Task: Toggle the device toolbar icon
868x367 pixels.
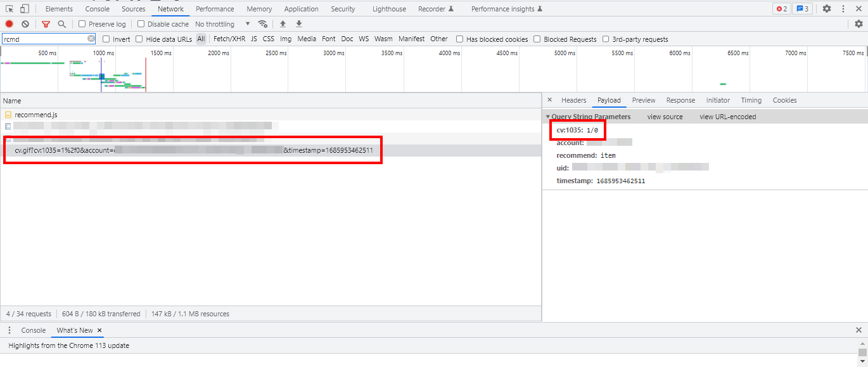Action: click(x=24, y=9)
